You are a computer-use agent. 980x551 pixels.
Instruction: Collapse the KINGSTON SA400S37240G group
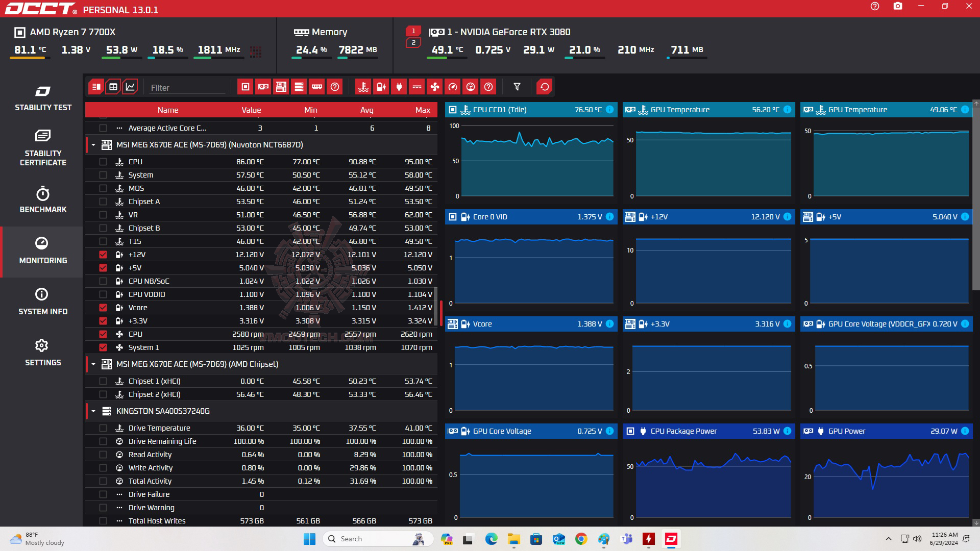[x=93, y=411]
